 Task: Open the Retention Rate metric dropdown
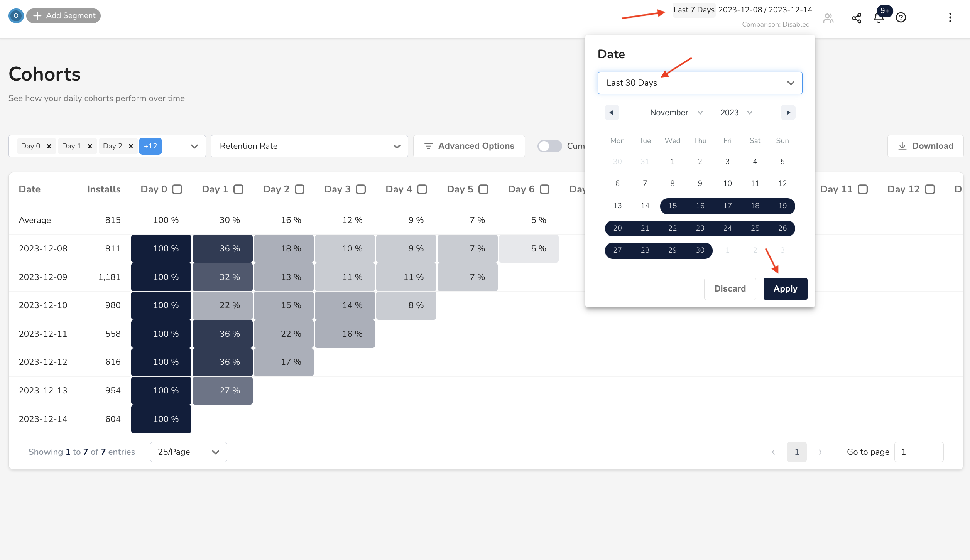coord(309,146)
